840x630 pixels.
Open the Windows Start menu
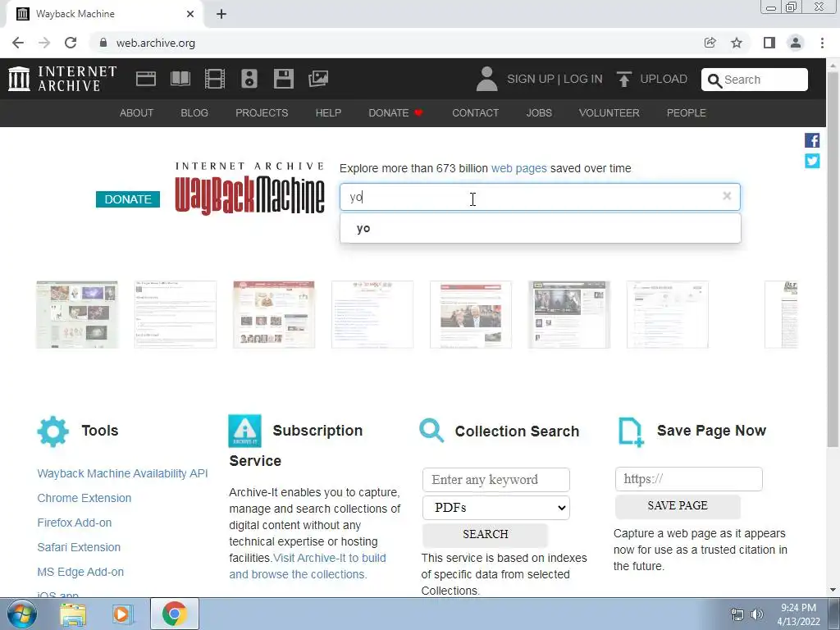[21, 614]
